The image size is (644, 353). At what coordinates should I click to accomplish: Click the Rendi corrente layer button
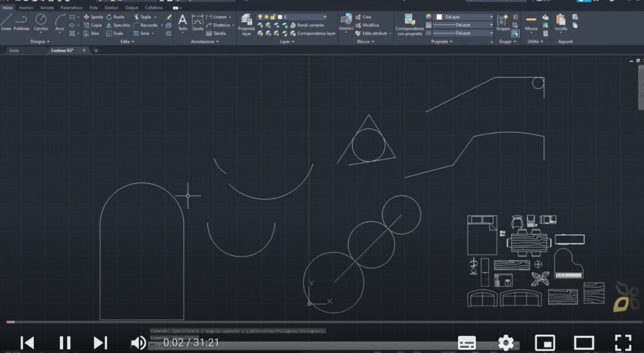point(307,25)
